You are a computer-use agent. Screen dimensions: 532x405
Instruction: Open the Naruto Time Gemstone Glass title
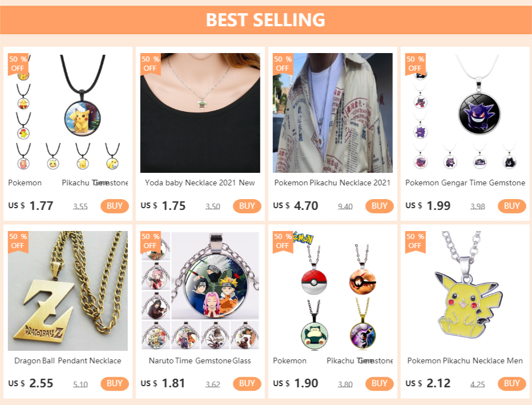tap(200, 361)
